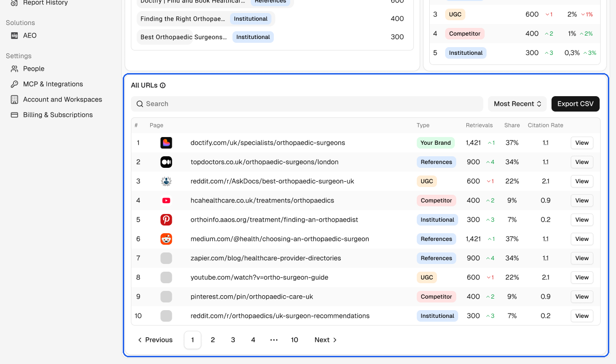
Task: Click the Type column header
Action: point(423,126)
